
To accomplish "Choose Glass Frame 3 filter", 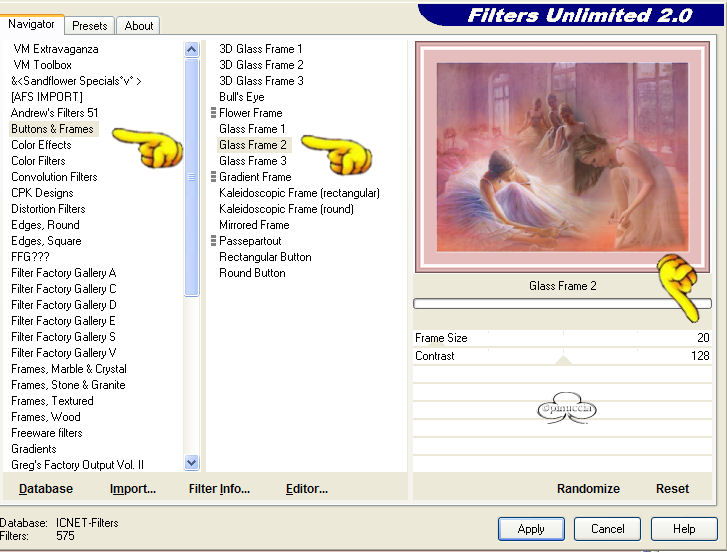I will [x=253, y=161].
